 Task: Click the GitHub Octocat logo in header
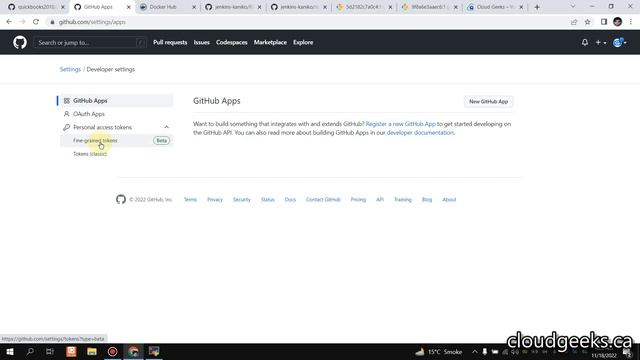tap(20, 42)
